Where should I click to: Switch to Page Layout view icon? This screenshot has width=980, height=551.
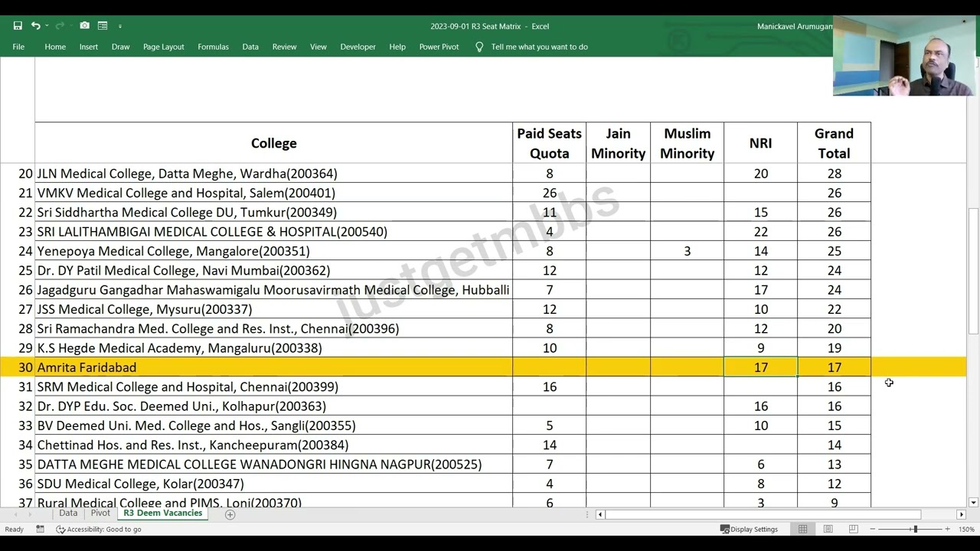tap(828, 529)
